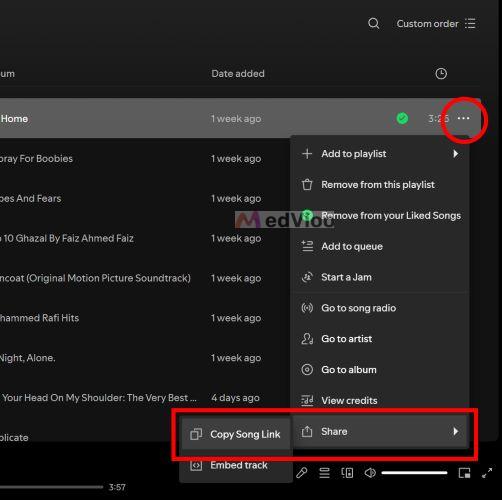Click 10 Ghazal By Faiz Ahmed Faiz album
The image size is (502, 500).
67,238
